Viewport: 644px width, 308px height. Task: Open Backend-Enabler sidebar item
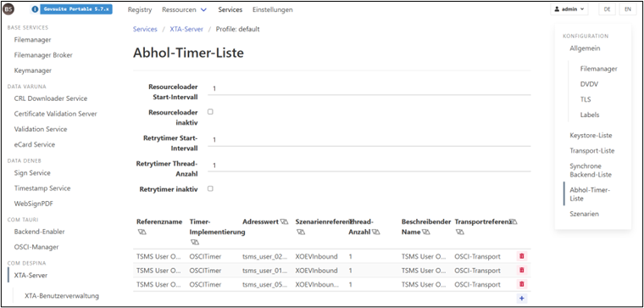click(40, 232)
